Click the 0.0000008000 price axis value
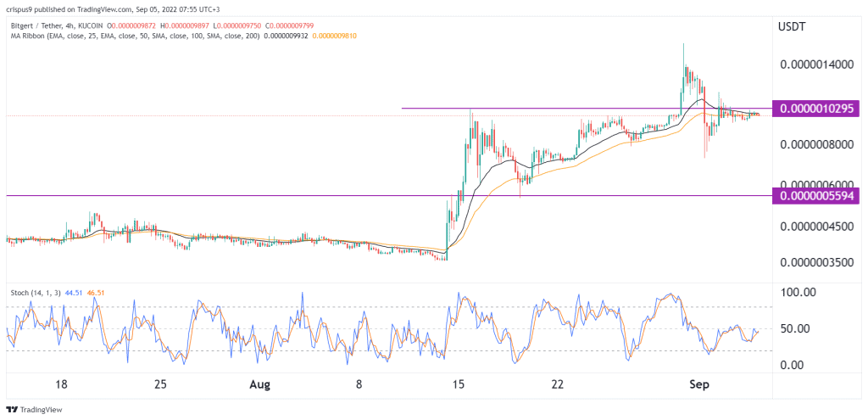This screenshot has width=868, height=420. coord(817,144)
